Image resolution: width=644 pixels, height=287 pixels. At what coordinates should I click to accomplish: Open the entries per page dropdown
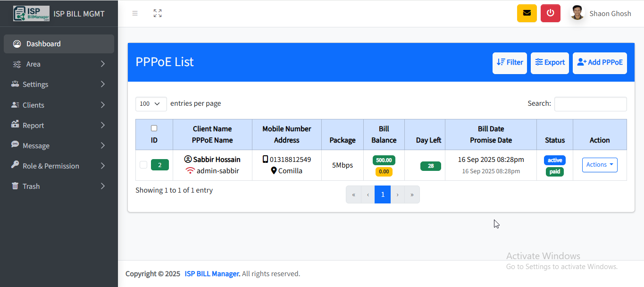151,104
